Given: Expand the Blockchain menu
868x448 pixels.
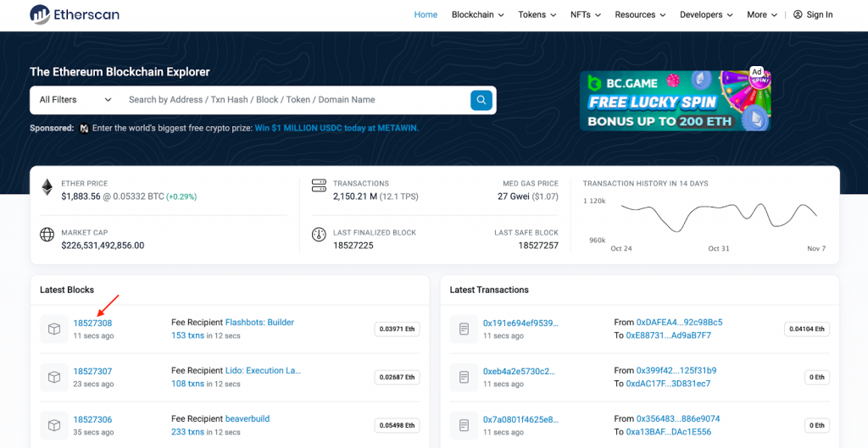Looking at the screenshot, I should (478, 15).
